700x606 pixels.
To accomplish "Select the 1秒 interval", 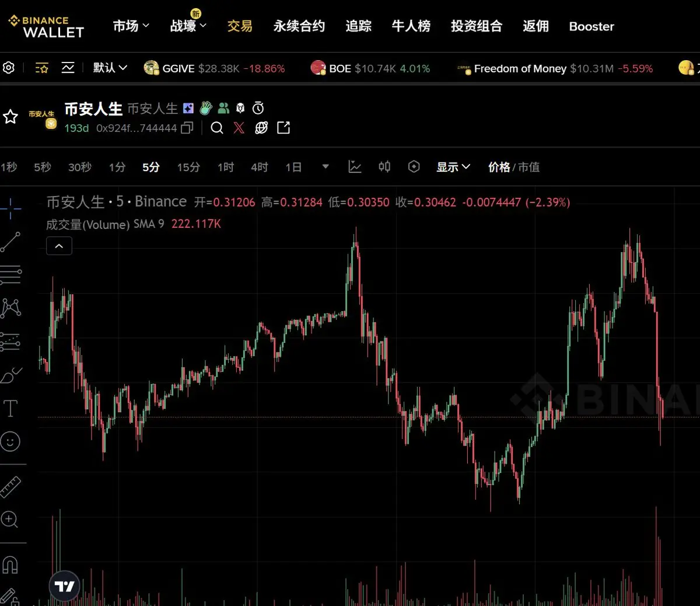I will click(x=9, y=167).
